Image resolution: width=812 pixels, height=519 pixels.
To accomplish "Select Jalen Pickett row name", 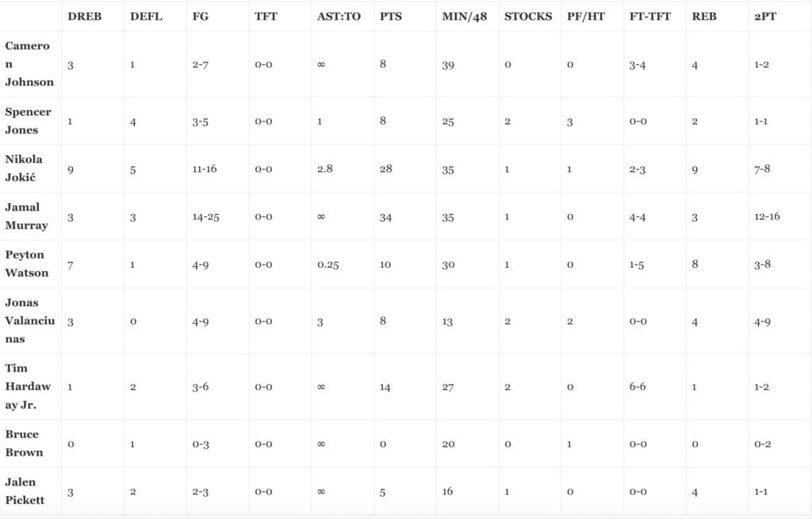I will (x=25, y=490).
